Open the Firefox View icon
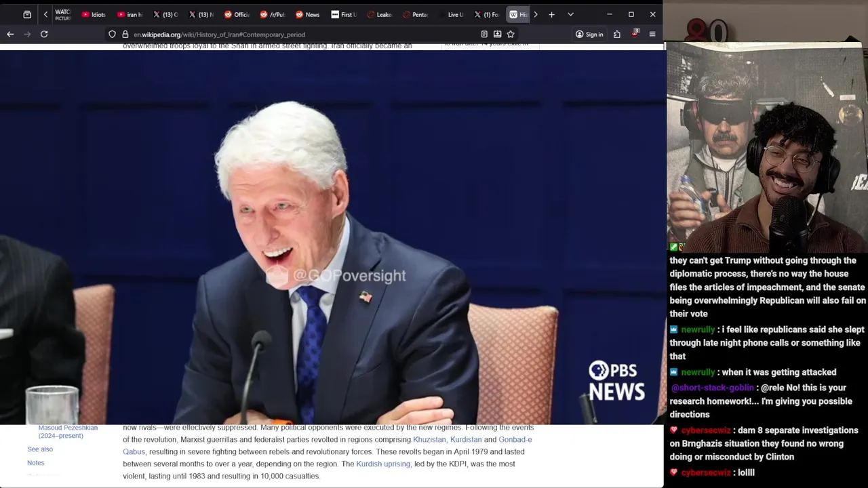This screenshot has height=488, width=868. pos(27,14)
